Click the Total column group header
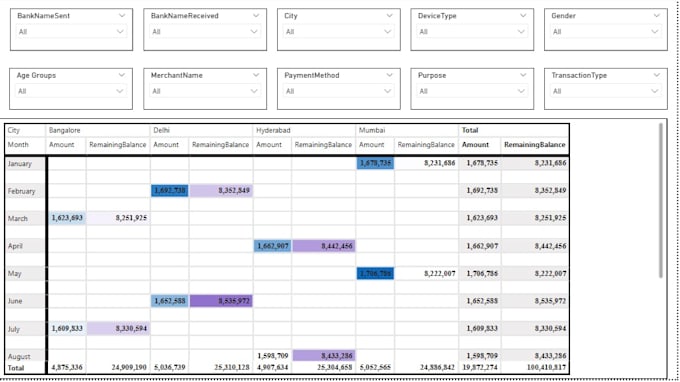Screen dimensions: 680x382 470,130
